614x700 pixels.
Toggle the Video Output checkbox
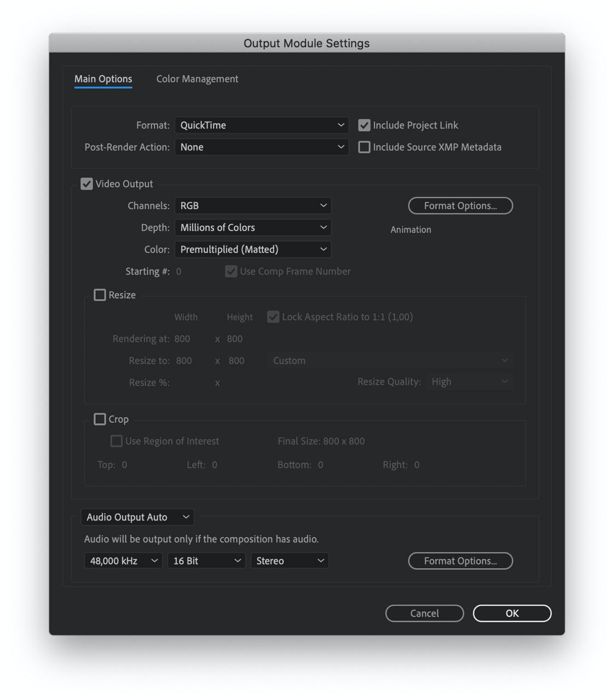86,184
